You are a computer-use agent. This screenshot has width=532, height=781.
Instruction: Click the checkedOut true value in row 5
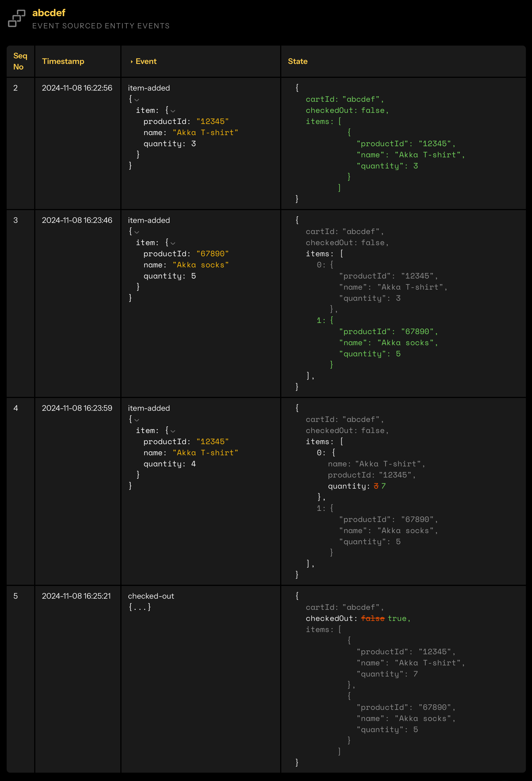pos(397,618)
